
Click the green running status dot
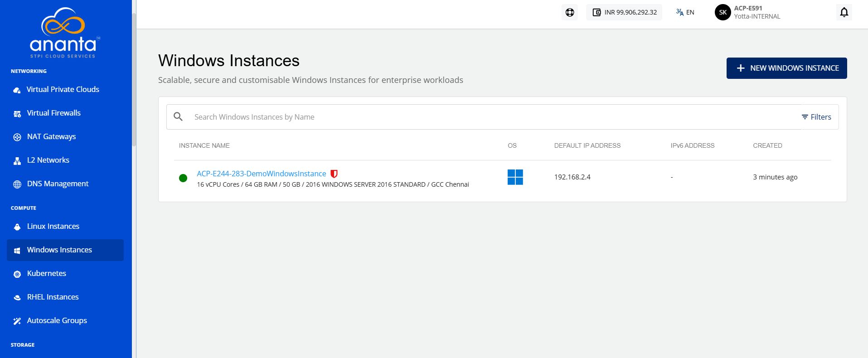(x=183, y=178)
